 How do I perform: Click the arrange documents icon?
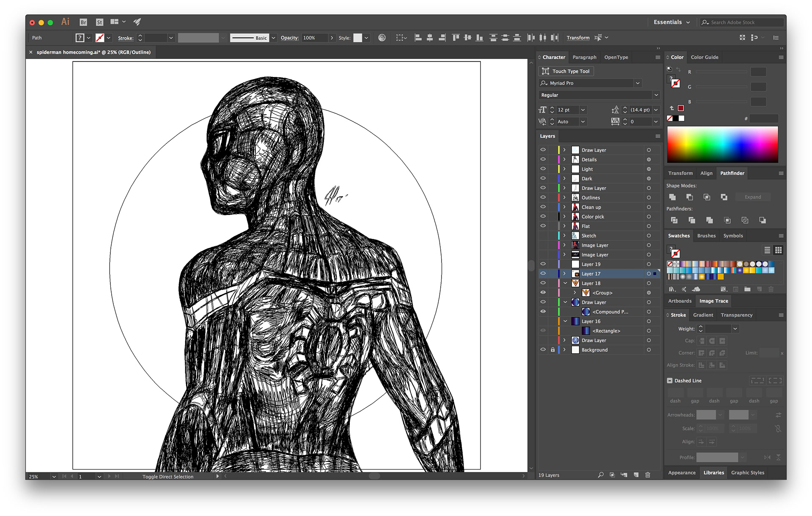coord(115,22)
